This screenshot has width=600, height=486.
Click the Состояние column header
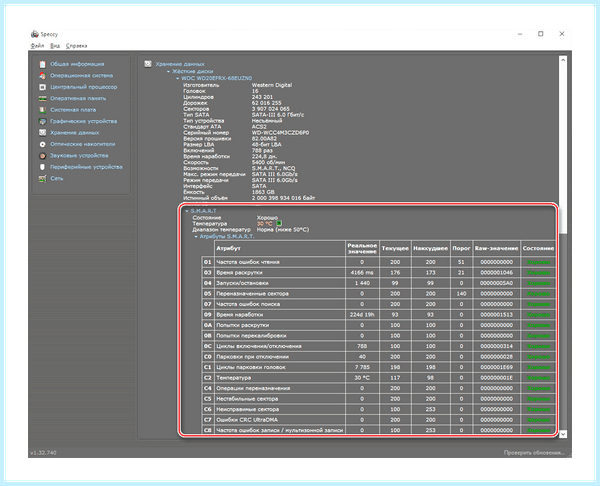click(538, 248)
